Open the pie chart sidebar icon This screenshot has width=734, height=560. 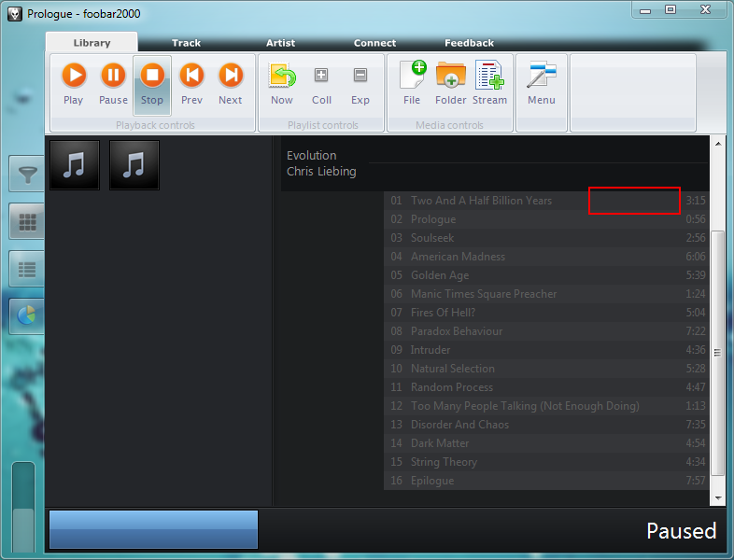click(27, 315)
